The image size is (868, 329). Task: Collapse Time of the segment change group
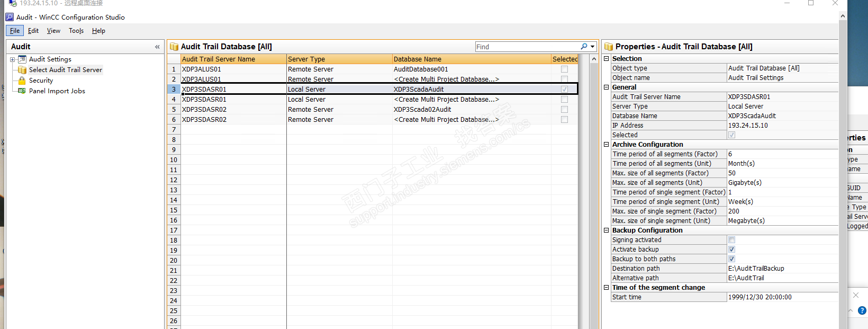tap(607, 288)
